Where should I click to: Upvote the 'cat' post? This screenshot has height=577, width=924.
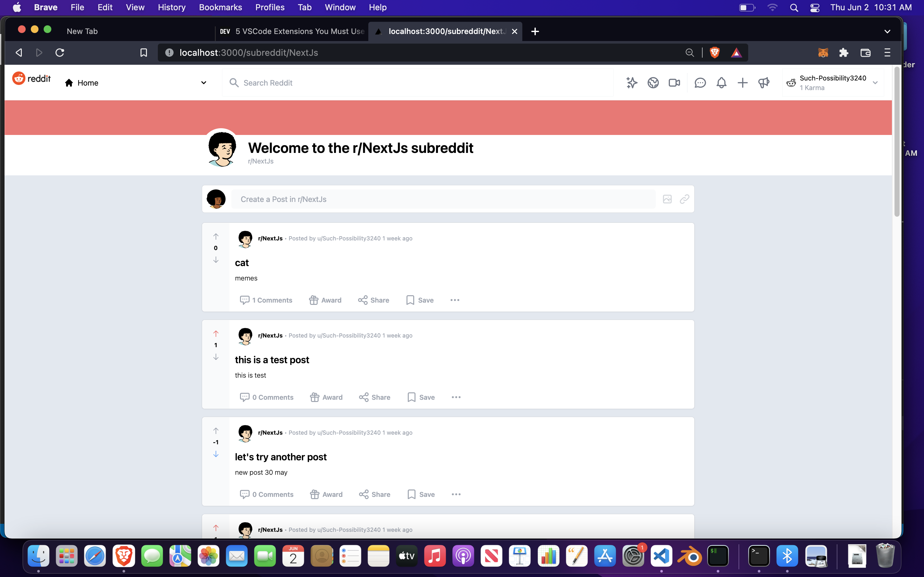coord(216,237)
